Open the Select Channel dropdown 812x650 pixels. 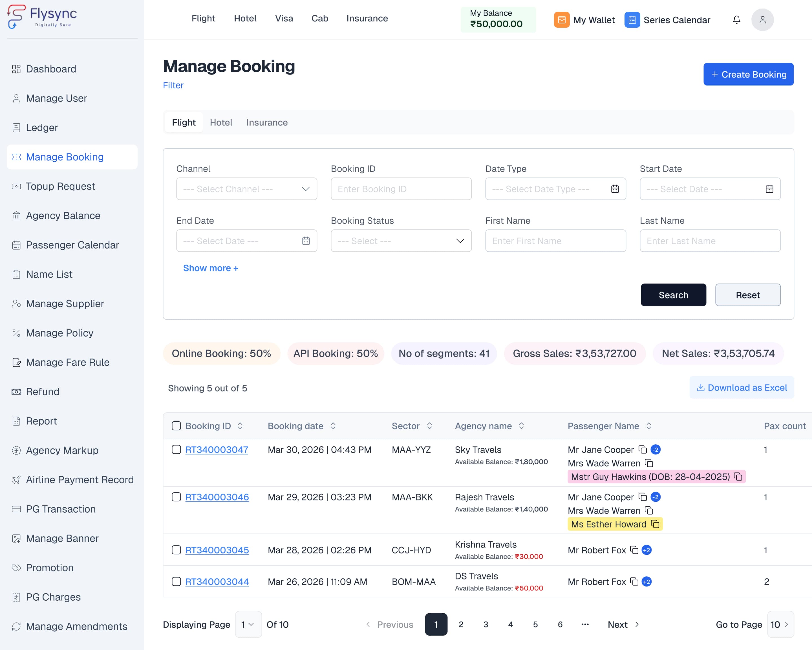(x=247, y=189)
